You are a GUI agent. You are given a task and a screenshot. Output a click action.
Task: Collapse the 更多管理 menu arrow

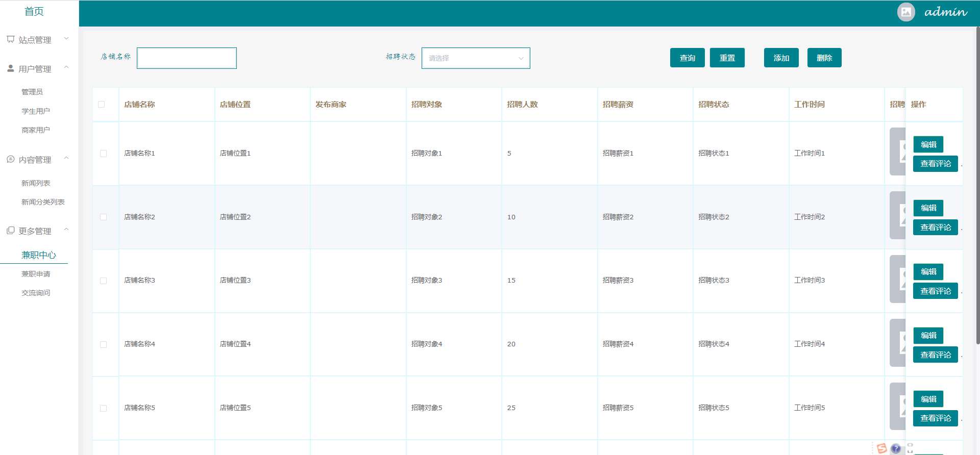(66, 230)
